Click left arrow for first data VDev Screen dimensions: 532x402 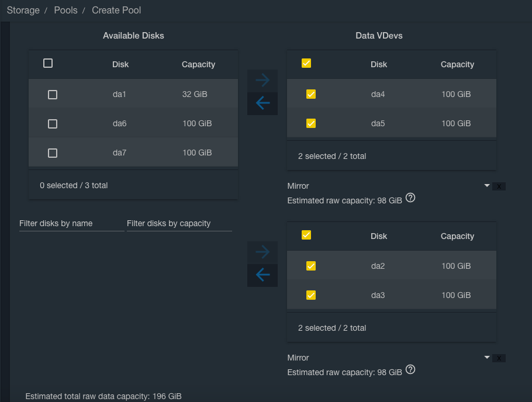tap(262, 103)
